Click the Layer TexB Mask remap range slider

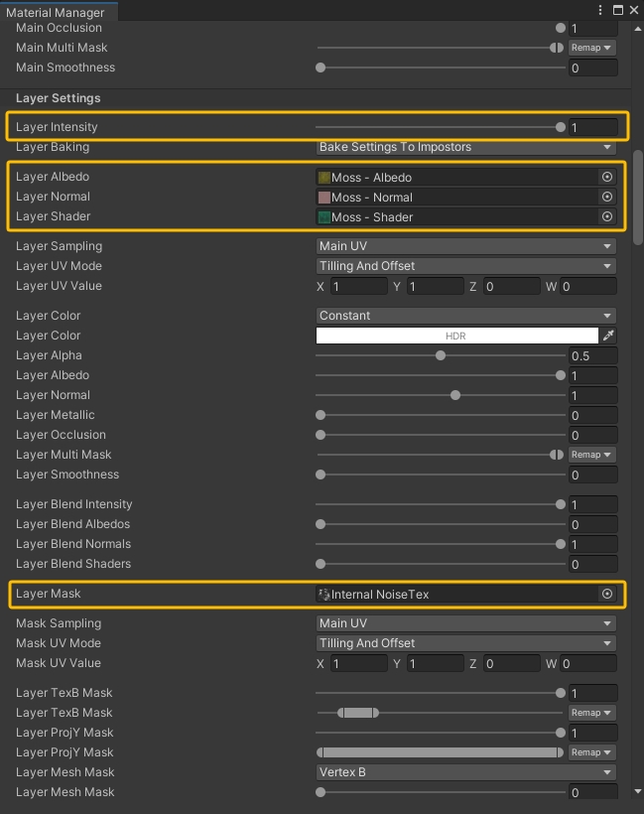(358, 713)
